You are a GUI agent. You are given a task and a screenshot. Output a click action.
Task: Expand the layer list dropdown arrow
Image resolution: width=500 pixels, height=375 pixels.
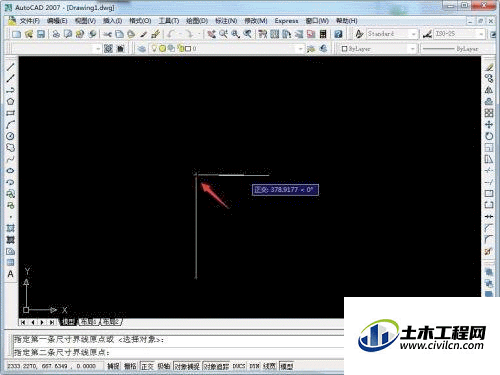click(x=300, y=49)
